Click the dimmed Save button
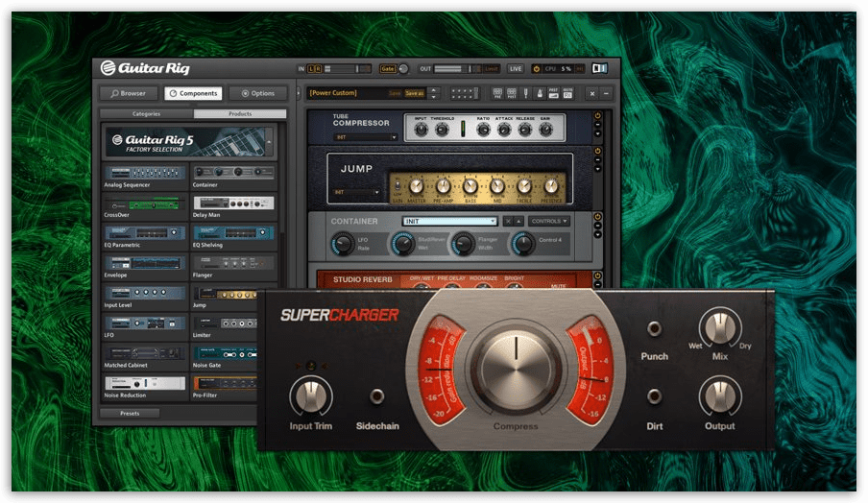 pos(394,93)
